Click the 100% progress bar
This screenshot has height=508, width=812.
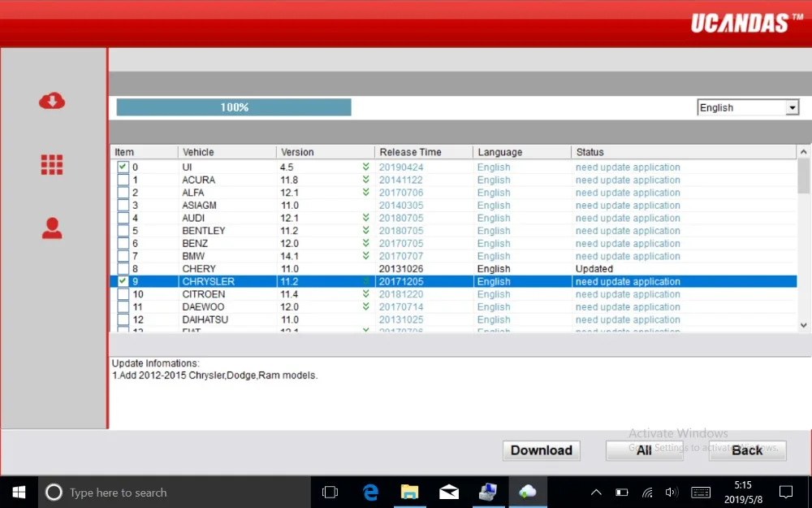(234, 107)
